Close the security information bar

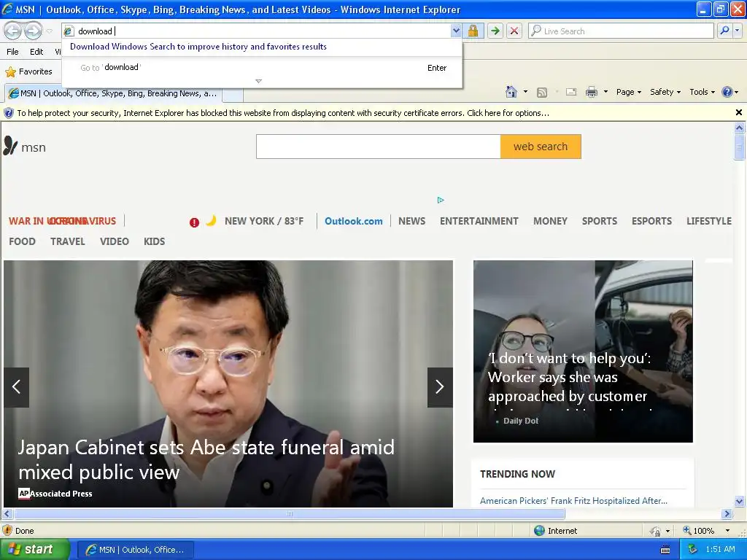point(738,112)
